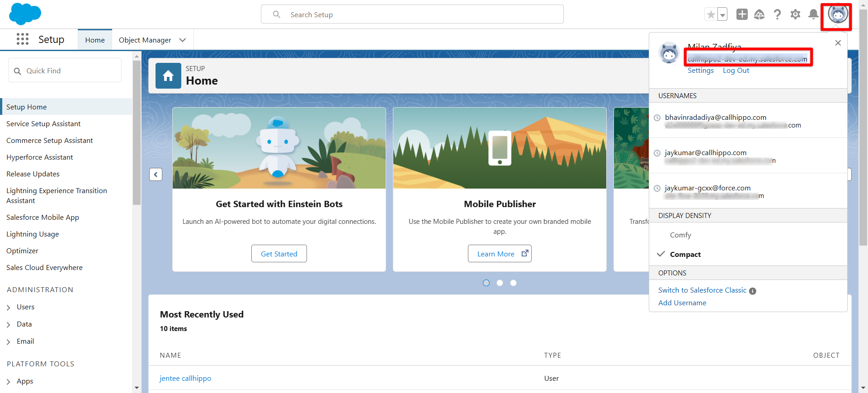Image resolution: width=868 pixels, height=393 pixels.
Task: Expand the Users section
Action: coord(8,308)
